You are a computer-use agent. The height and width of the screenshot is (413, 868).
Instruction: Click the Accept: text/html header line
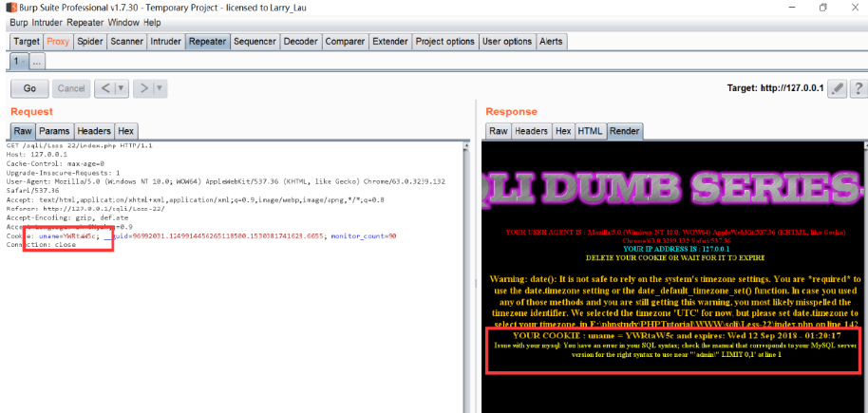point(196,200)
